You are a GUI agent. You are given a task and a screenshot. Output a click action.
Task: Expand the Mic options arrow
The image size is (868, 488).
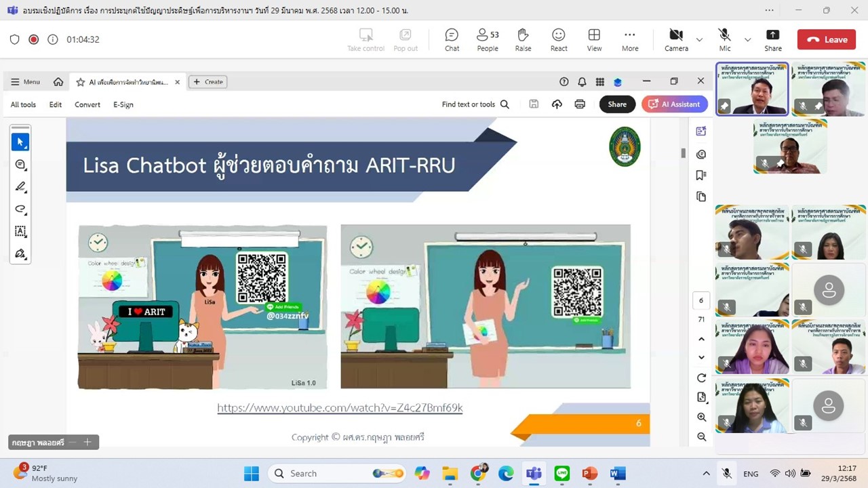[747, 39]
